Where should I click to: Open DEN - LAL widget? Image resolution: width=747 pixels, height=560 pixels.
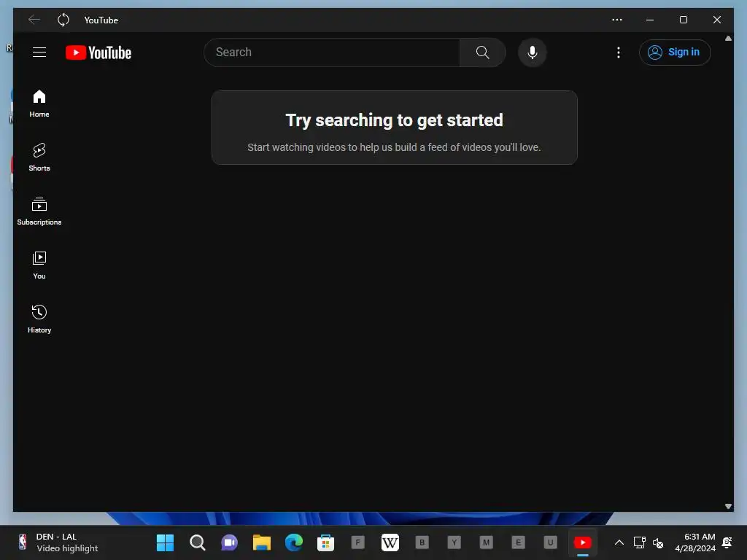(x=58, y=542)
